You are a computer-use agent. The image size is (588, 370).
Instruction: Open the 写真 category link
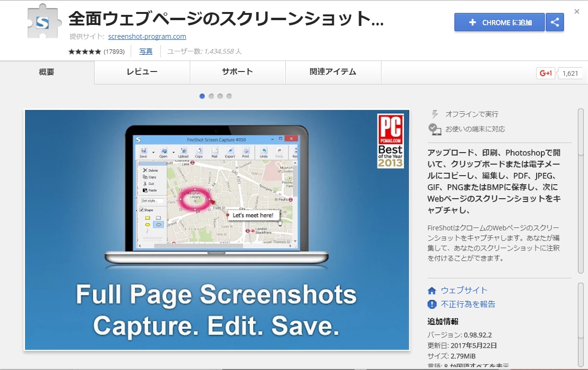(x=146, y=51)
